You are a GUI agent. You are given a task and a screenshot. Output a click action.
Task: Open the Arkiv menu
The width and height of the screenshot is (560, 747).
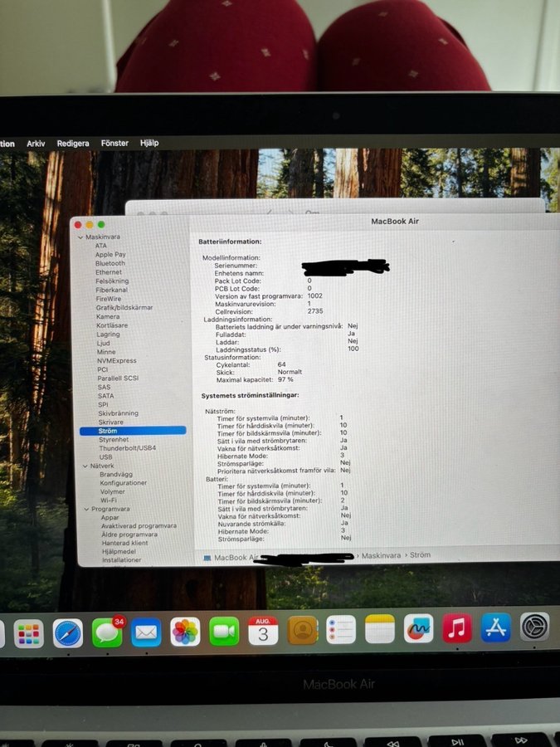click(x=36, y=144)
